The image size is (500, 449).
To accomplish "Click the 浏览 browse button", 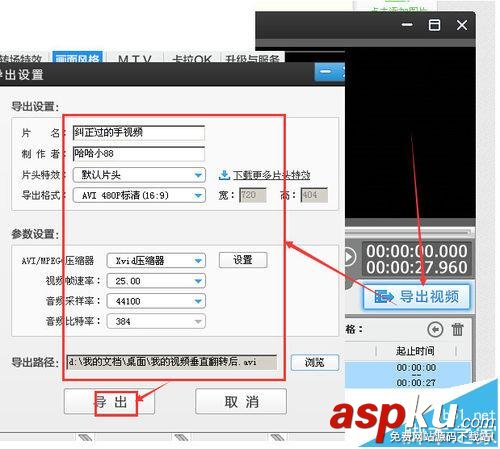I will [x=315, y=362].
